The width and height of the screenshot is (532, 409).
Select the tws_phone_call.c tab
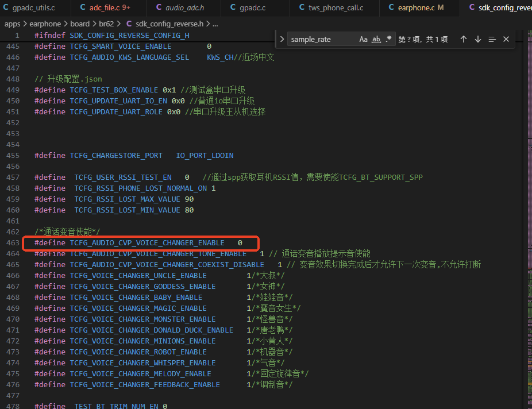tap(334, 7)
